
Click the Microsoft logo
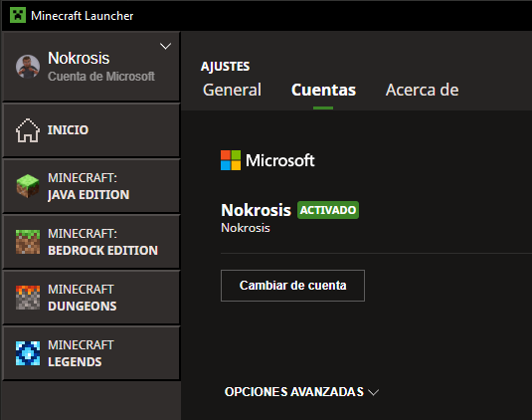click(x=267, y=160)
